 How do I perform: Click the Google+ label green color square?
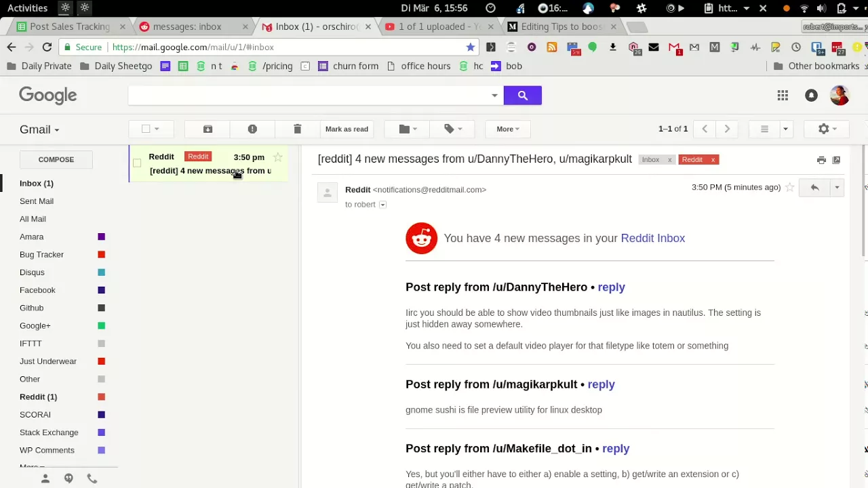click(x=101, y=326)
